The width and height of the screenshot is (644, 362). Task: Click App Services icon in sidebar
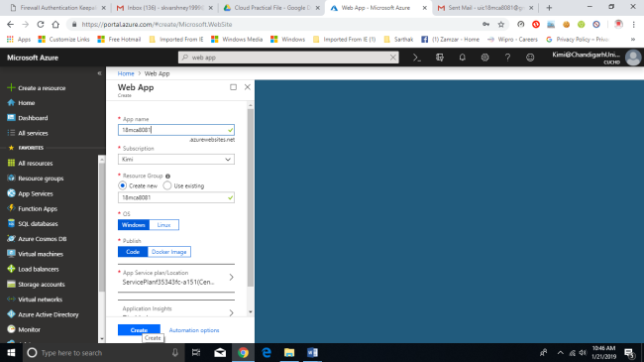click(11, 193)
